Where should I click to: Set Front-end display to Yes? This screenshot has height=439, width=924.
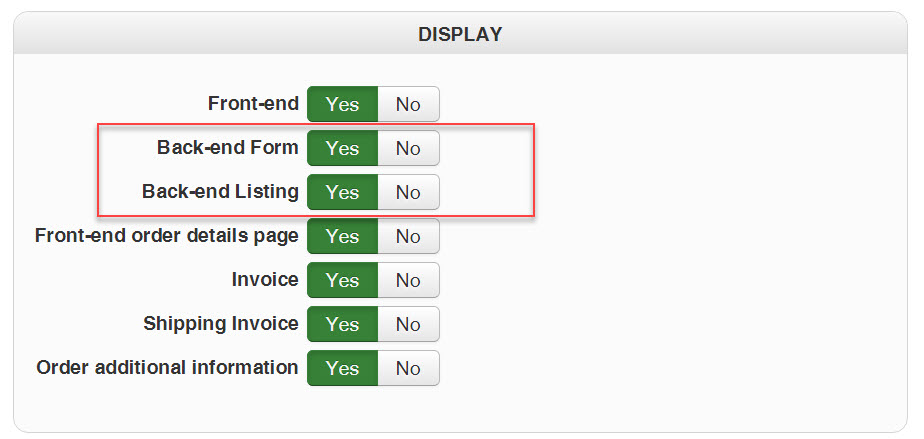pos(342,104)
